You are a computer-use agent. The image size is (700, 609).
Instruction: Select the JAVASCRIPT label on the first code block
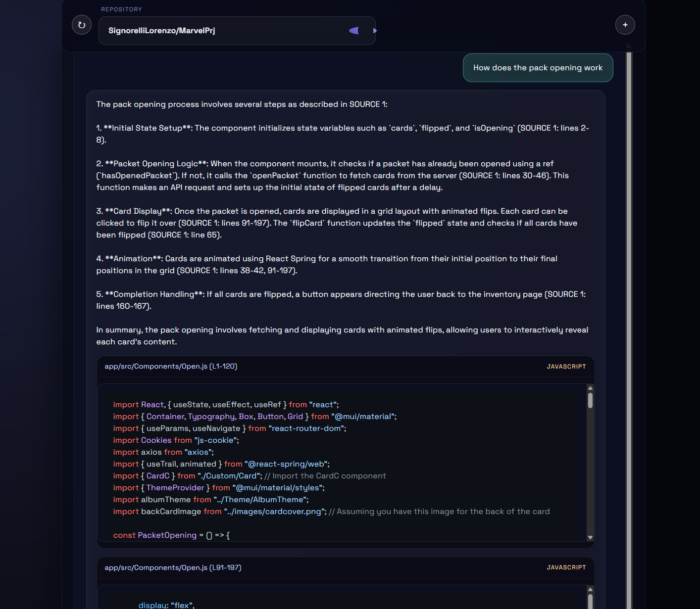coord(566,367)
